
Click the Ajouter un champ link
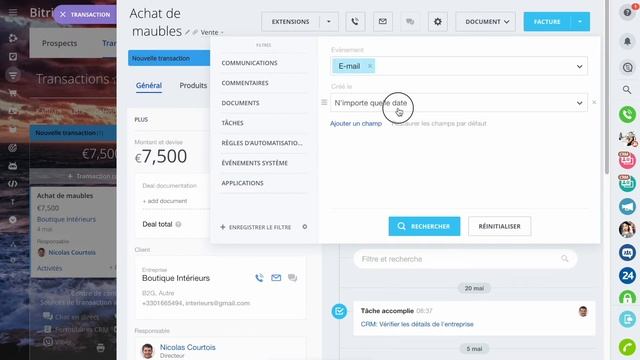point(356,123)
